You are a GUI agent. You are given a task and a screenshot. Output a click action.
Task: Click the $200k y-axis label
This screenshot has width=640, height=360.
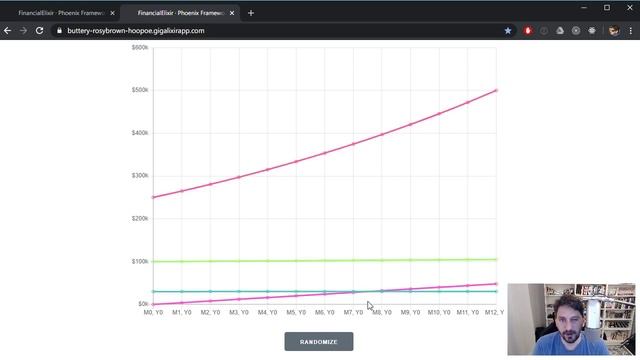click(140, 218)
